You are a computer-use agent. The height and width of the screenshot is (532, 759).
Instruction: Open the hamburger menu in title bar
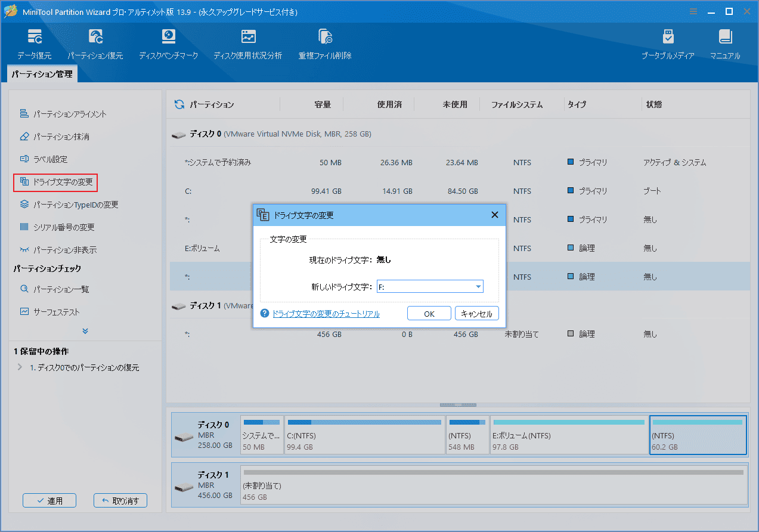[x=693, y=11]
